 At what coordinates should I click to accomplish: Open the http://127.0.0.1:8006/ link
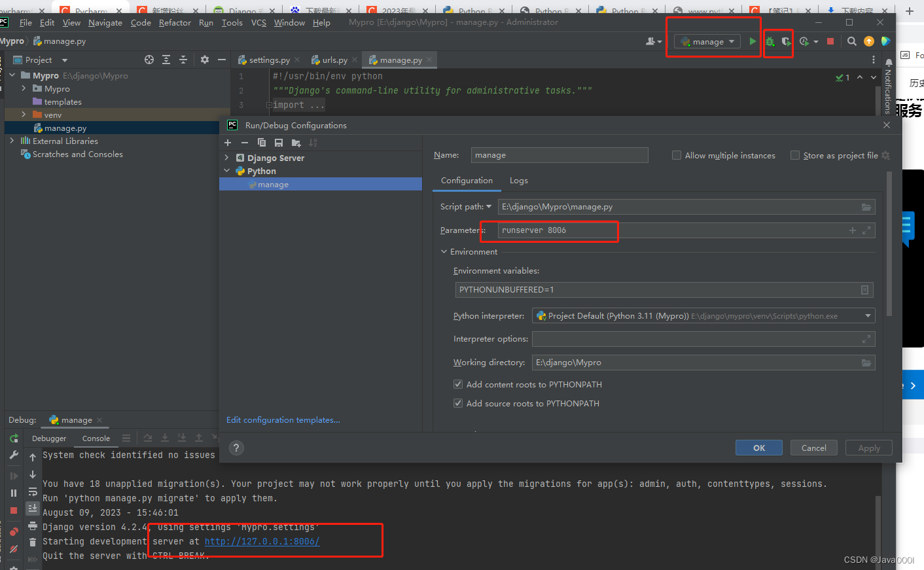point(262,541)
